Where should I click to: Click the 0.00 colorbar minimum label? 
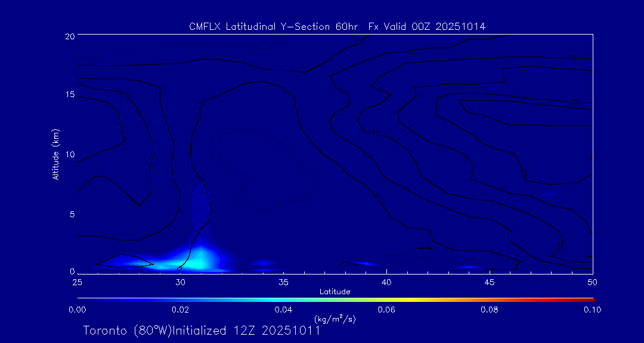[78, 310]
